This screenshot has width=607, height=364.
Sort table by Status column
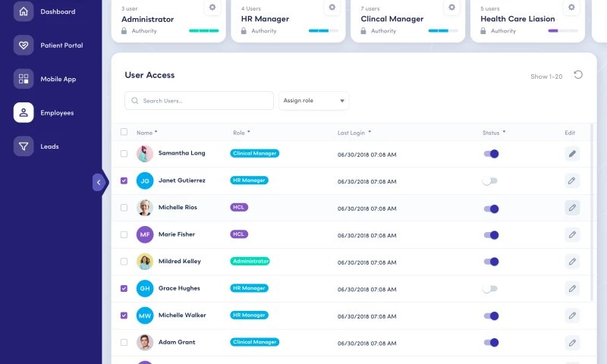[494, 133]
